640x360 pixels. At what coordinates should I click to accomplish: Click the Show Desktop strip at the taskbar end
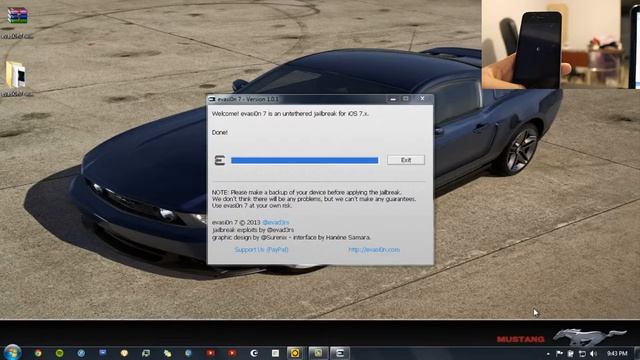(x=637, y=353)
